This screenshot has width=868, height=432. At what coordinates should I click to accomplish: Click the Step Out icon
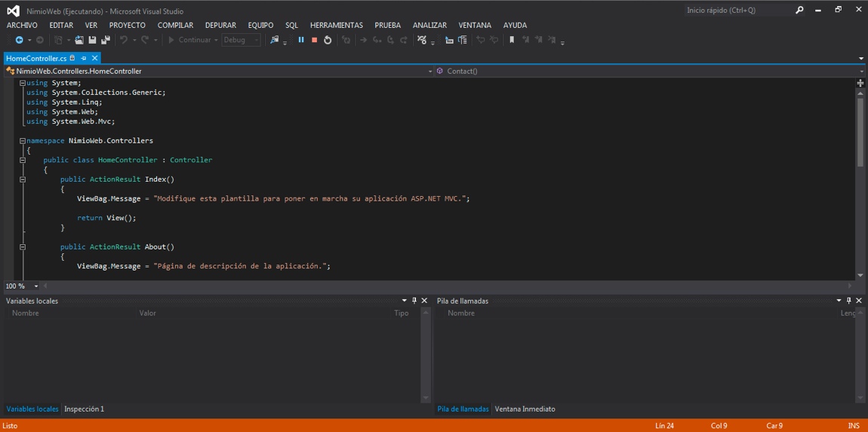click(404, 40)
